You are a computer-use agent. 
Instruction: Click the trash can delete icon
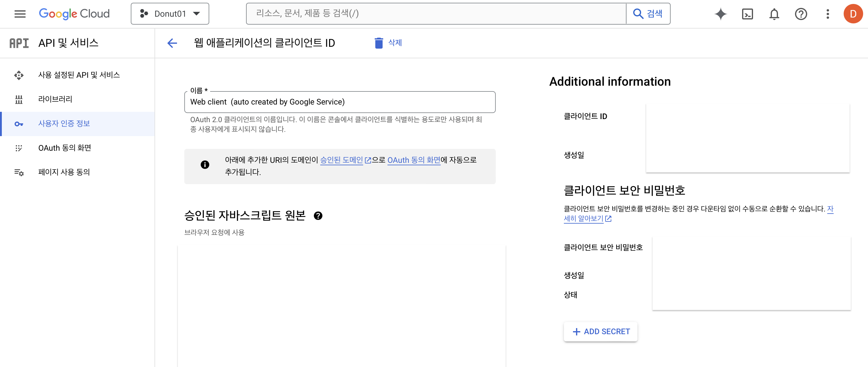379,43
